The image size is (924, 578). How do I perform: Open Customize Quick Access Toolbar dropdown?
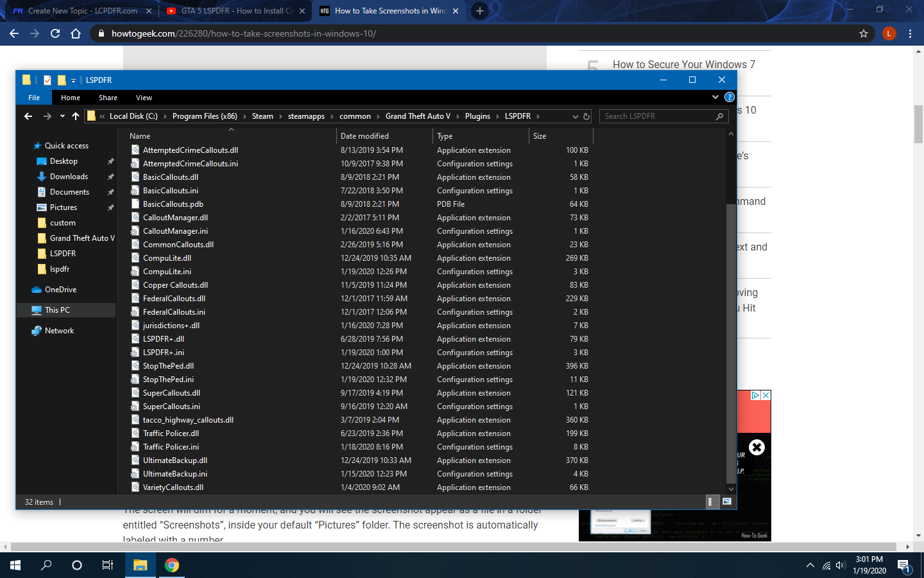(x=73, y=80)
